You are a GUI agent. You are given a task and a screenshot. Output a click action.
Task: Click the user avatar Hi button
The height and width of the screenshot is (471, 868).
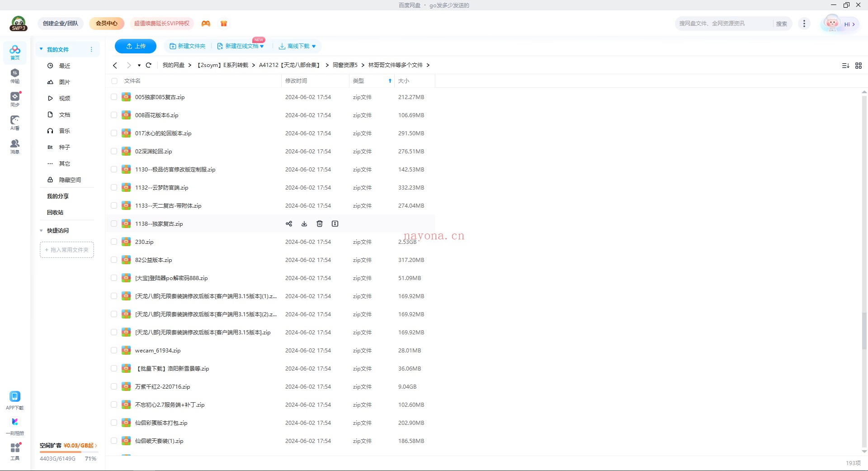tap(840, 24)
